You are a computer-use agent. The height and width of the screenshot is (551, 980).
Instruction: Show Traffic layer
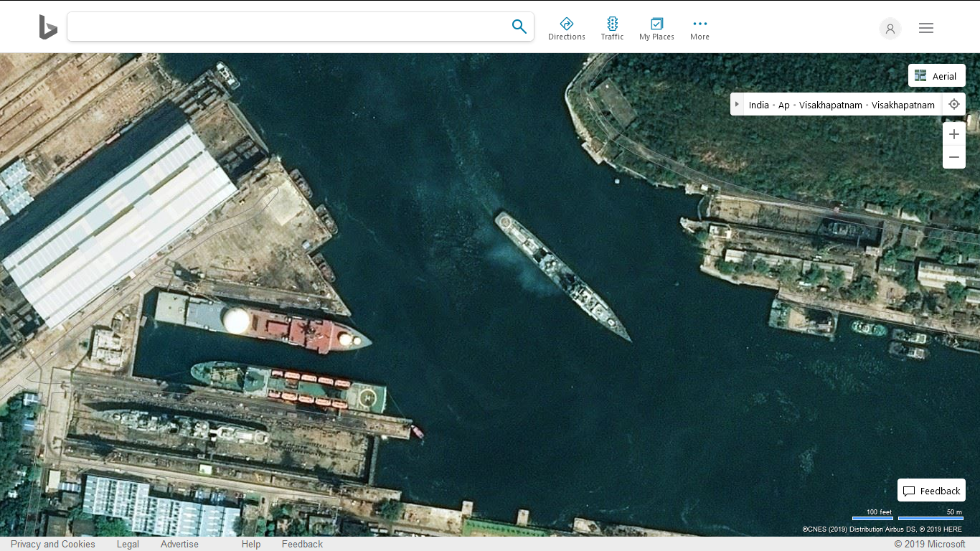(612, 29)
